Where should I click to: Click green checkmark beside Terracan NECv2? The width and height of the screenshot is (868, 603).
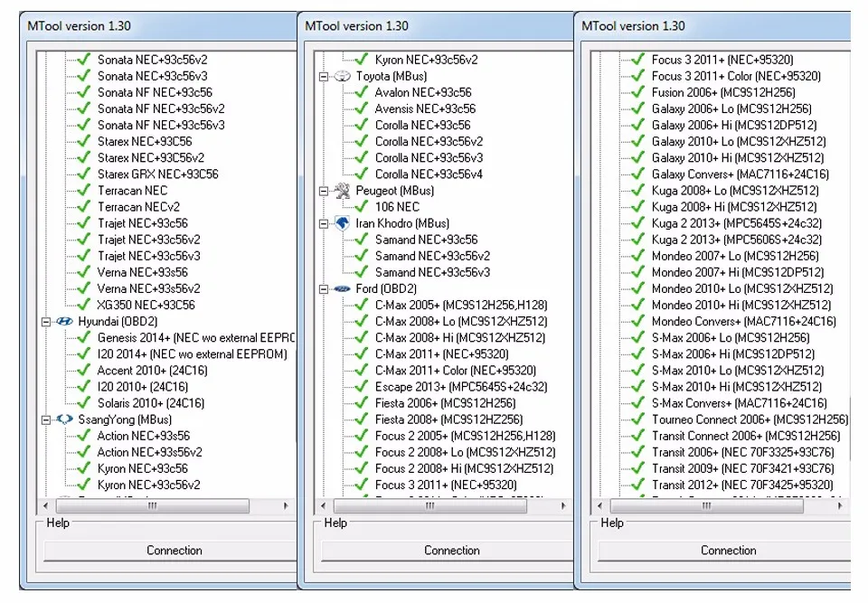click(x=83, y=206)
